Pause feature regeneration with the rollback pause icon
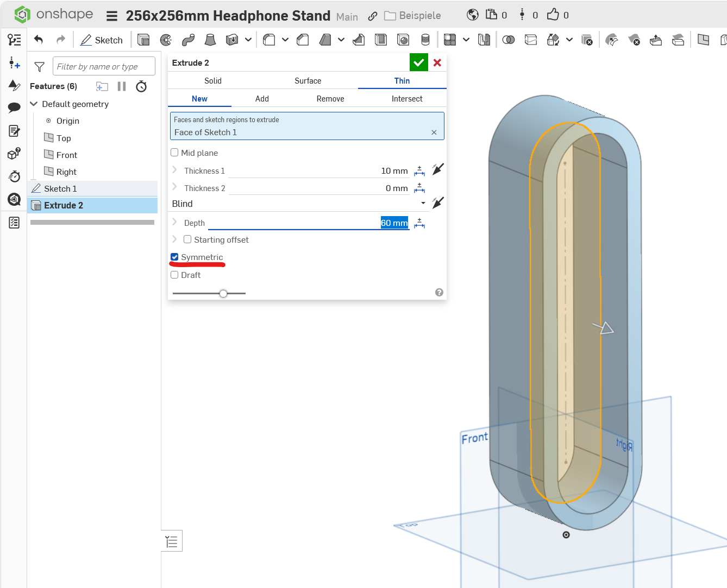This screenshot has height=588, width=727. point(122,86)
